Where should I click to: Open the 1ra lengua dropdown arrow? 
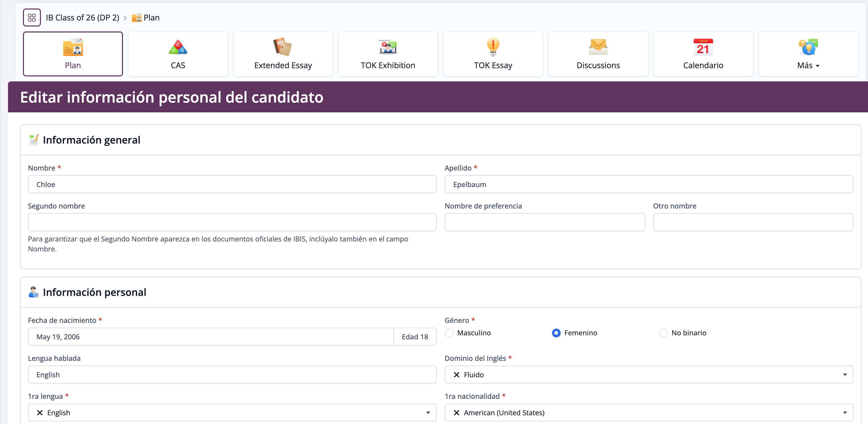coord(428,413)
